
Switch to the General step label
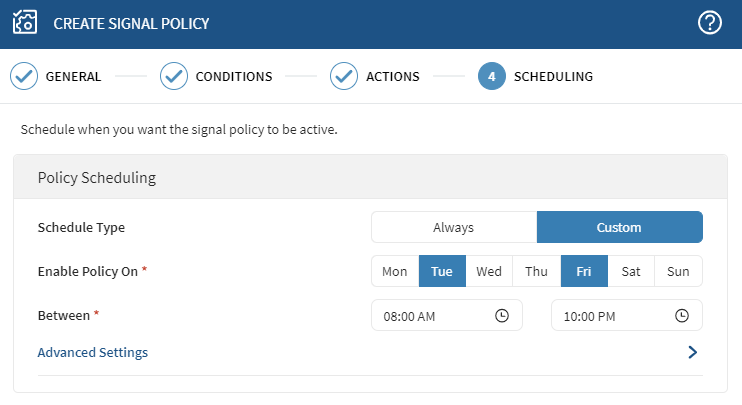point(73,76)
